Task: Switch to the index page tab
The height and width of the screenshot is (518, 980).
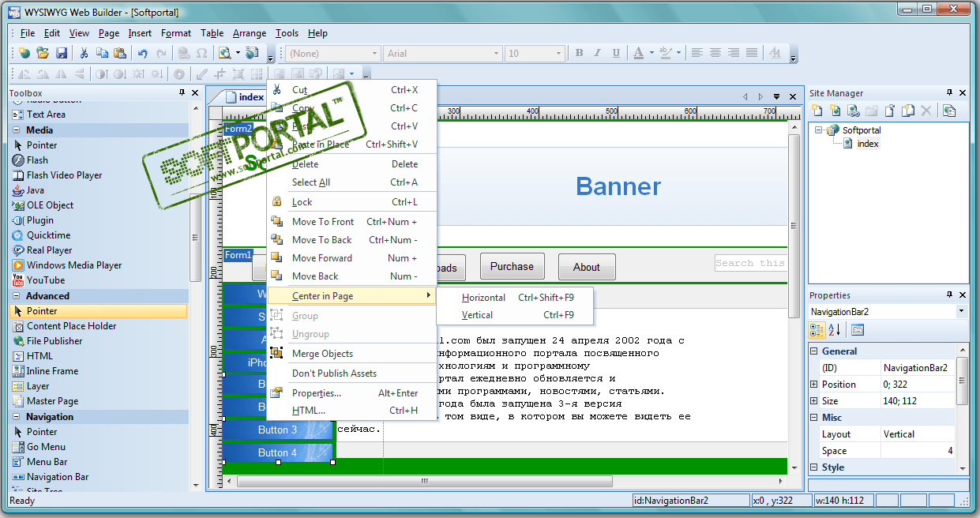Action: coord(244,97)
